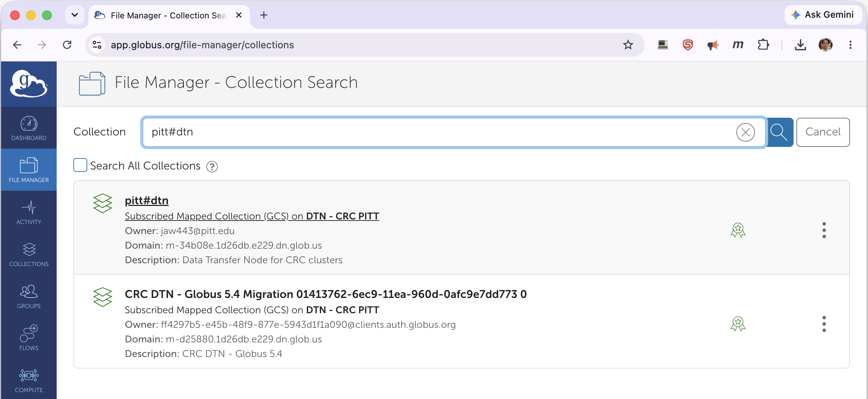Viewport: 868px width, 399px height.
Task: Select description Data Transfer Node for CRC clusters
Action: click(262, 260)
